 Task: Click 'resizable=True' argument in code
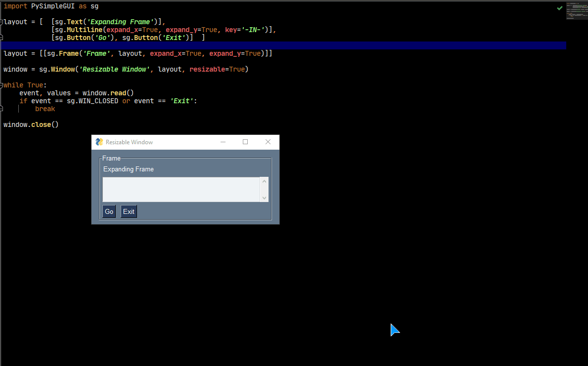(217, 69)
